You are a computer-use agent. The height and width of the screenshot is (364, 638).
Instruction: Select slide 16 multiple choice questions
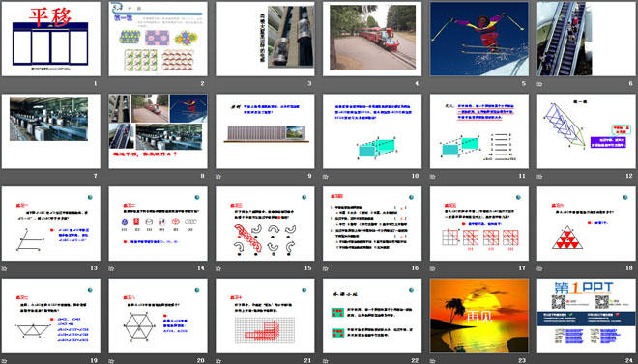click(x=372, y=223)
